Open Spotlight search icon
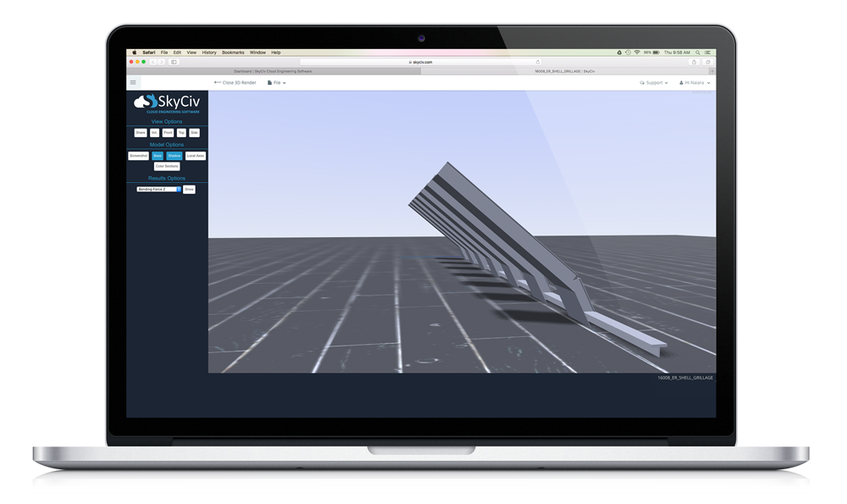The width and height of the screenshot is (847, 504). 698,53
